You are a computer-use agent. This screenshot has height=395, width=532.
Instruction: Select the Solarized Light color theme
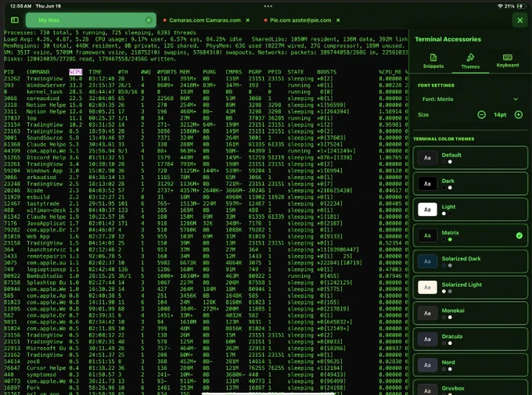click(x=470, y=287)
